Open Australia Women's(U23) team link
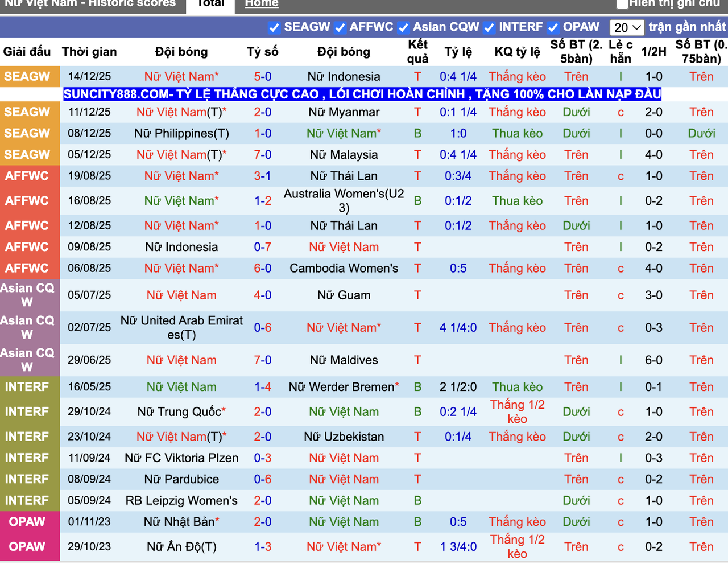The height and width of the screenshot is (564, 728). point(344,201)
